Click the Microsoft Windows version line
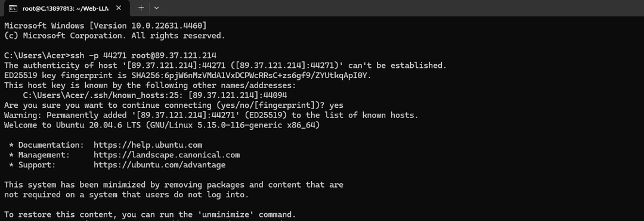The height and width of the screenshot is (221, 644). point(105,26)
